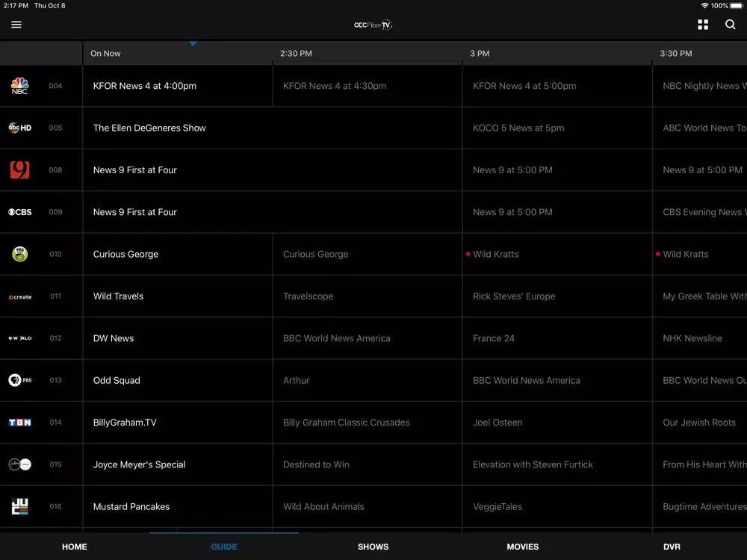Select the Joel Osteen program

(x=557, y=423)
